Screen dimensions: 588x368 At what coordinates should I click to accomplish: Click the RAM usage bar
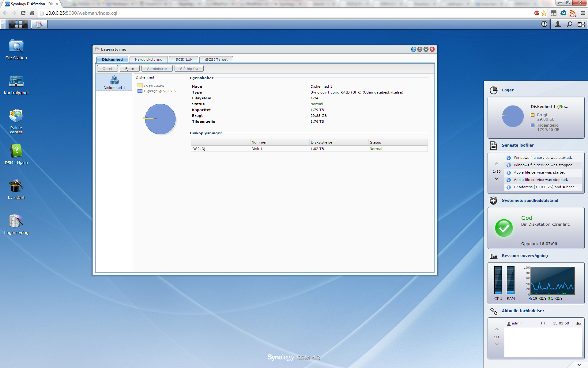tap(511, 280)
